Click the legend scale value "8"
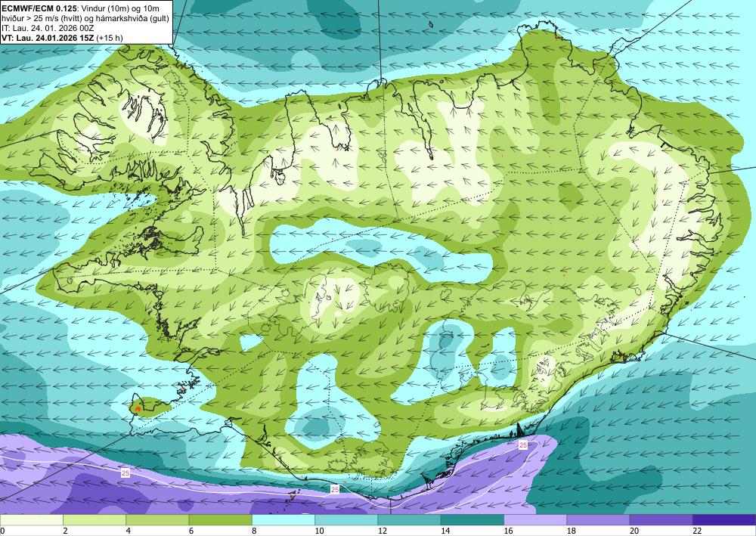756x536 pixels. point(254,531)
